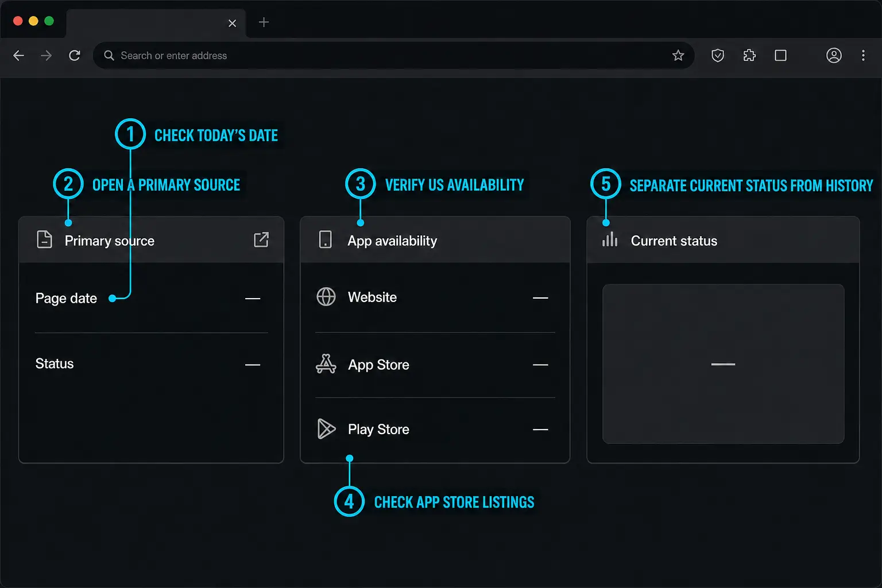Select the blank browser tab
This screenshot has width=882, height=588.
(156, 23)
